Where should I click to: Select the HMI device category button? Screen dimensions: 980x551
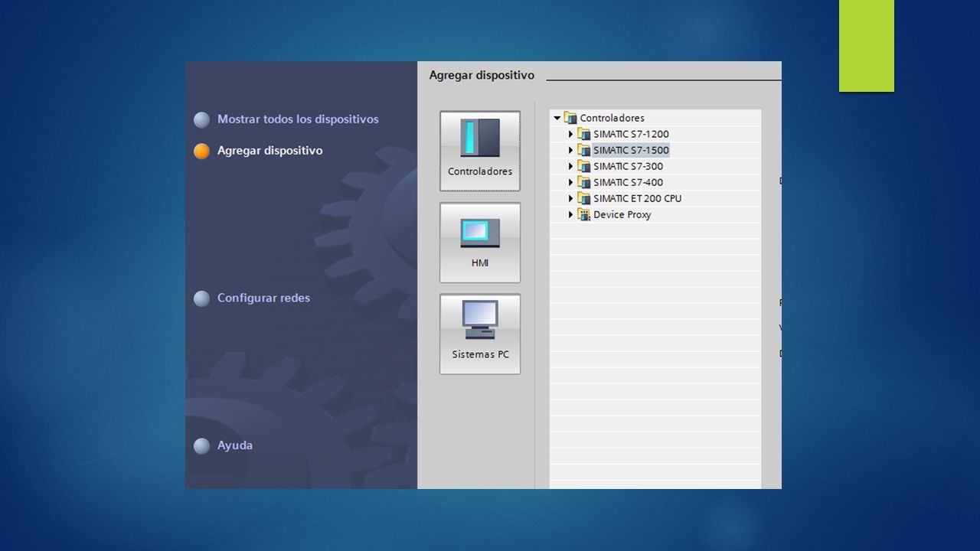coord(480,243)
